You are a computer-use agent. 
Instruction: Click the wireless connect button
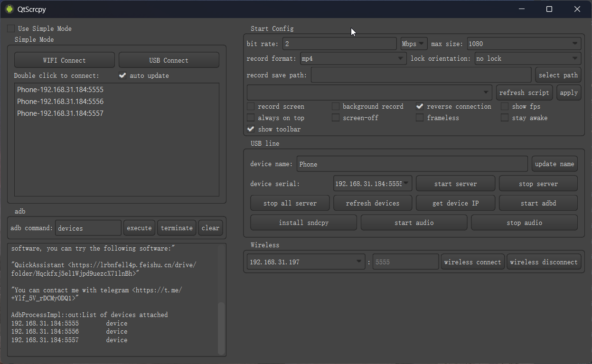[473, 262]
